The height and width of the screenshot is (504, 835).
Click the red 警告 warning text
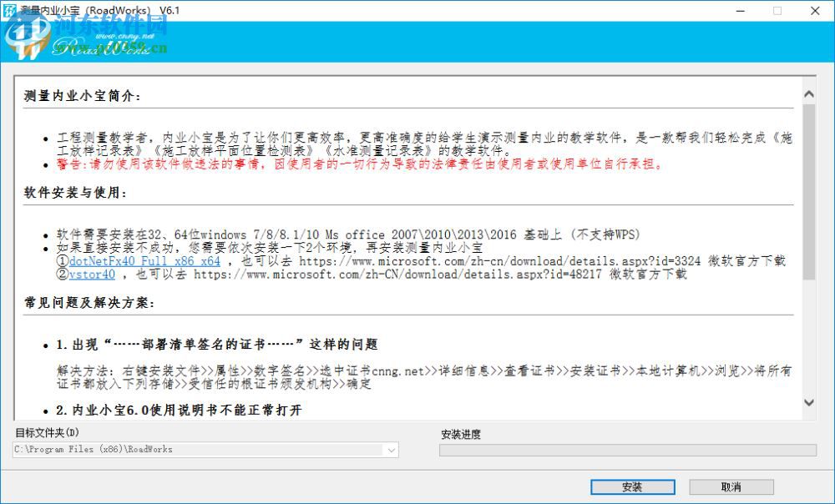[360, 164]
